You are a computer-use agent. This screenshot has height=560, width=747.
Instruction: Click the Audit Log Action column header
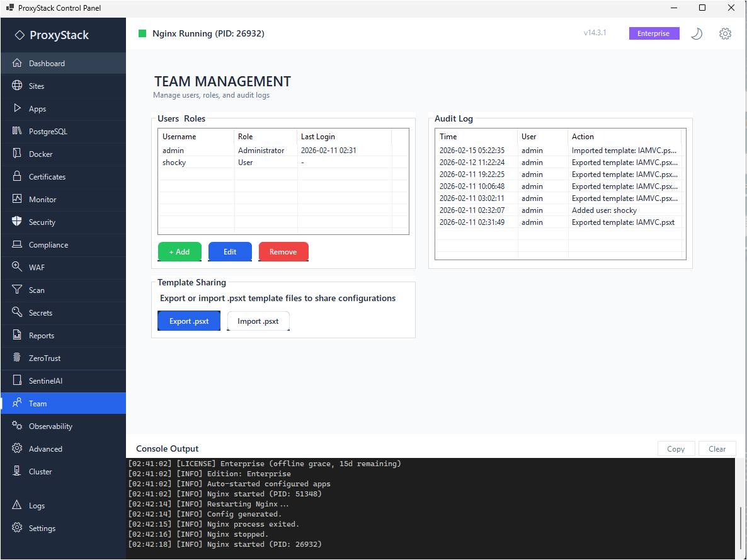tap(625, 136)
